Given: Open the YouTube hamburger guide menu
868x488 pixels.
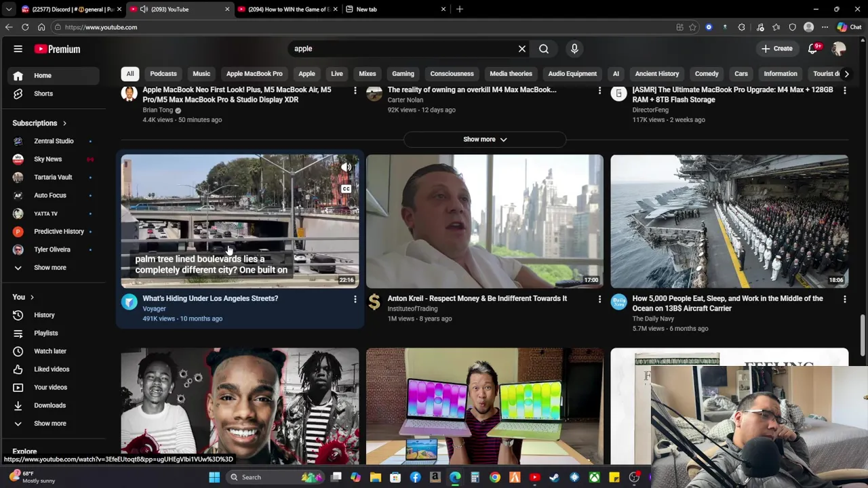Looking at the screenshot, I should [18, 49].
